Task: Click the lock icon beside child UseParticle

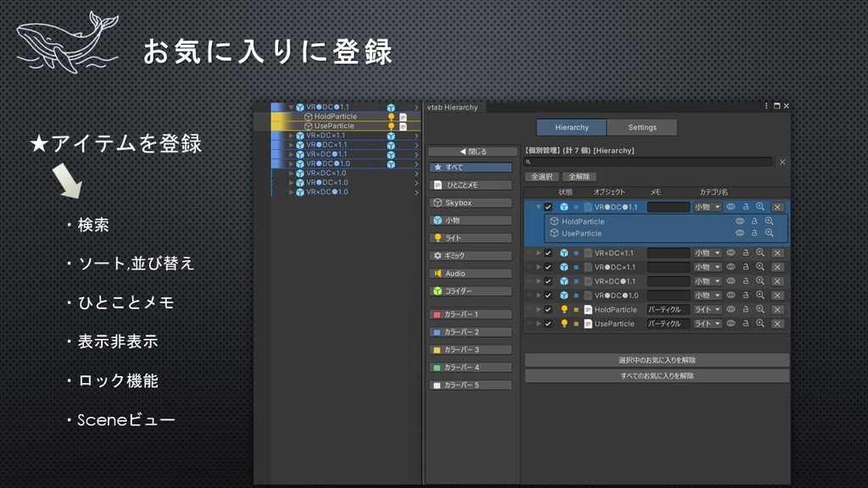Action: tap(754, 233)
